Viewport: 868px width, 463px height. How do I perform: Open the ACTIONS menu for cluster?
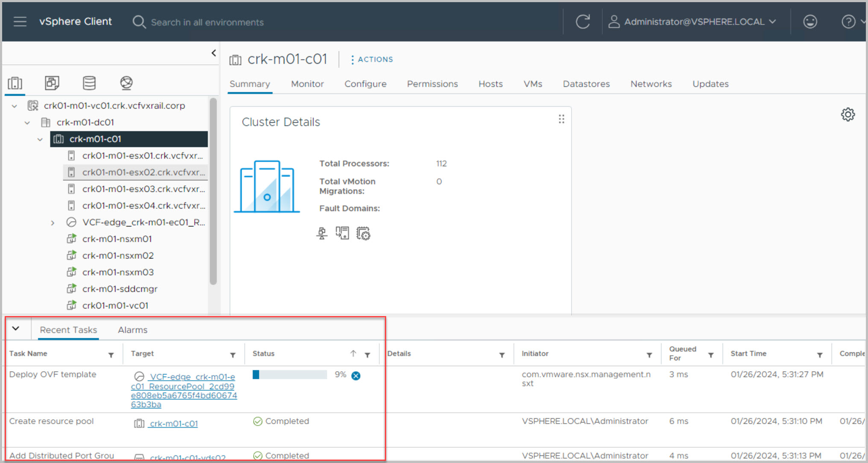point(372,60)
